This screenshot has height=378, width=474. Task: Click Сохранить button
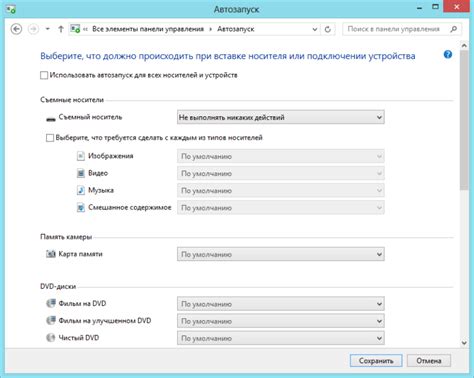[376, 361]
